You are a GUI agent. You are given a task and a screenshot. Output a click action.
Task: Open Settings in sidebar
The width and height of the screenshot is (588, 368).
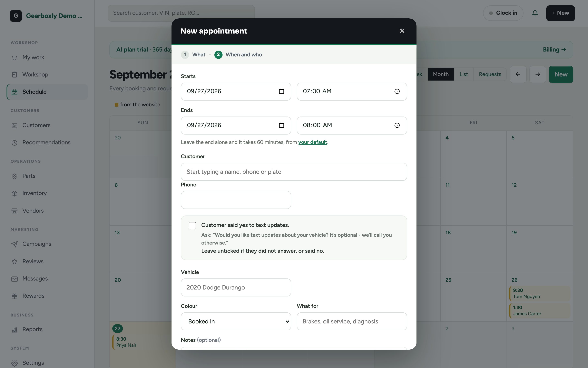pyautogui.click(x=47, y=363)
